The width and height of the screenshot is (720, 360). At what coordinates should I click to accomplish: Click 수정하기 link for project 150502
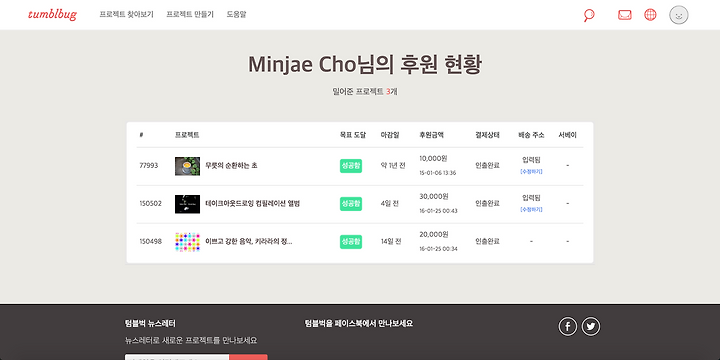click(531, 209)
